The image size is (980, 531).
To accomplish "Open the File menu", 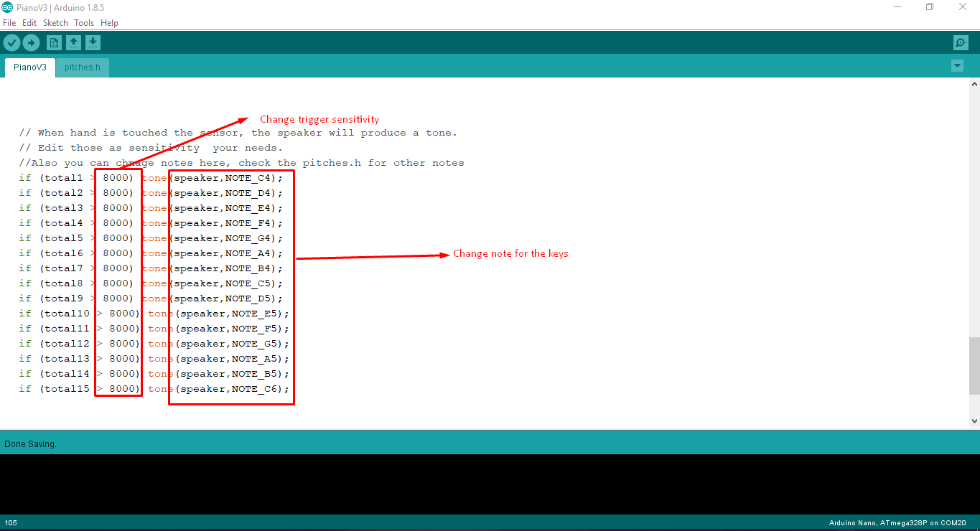I will point(9,23).
